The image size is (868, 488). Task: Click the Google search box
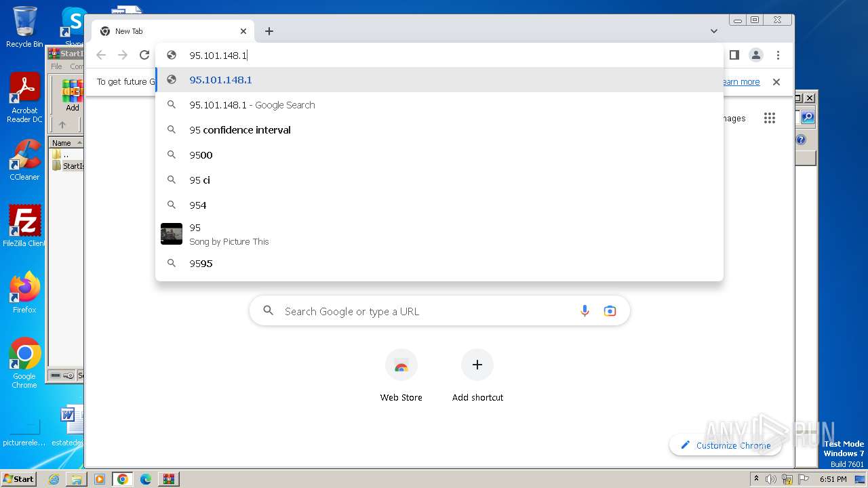pos(439,311)
